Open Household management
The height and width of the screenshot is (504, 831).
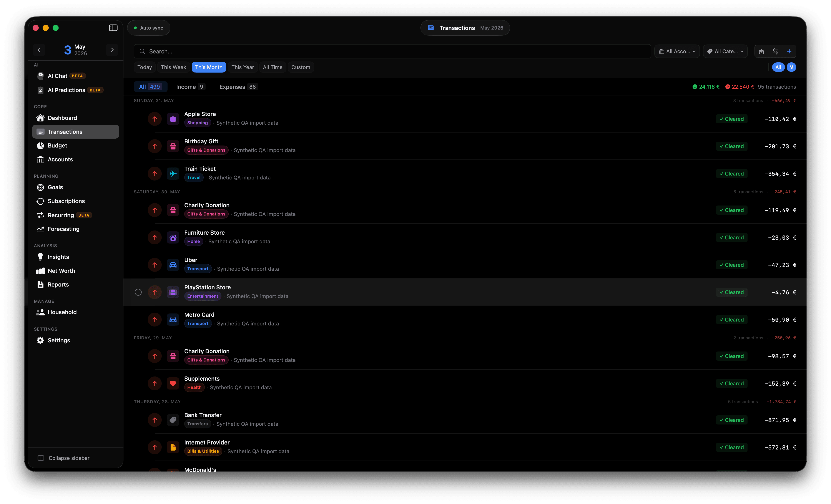(76, 312)
